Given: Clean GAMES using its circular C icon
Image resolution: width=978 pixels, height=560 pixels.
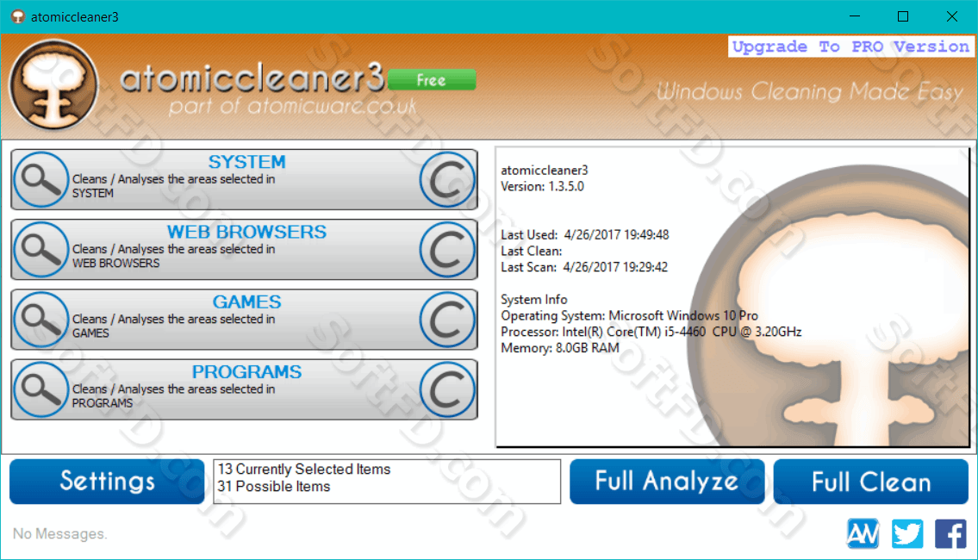Looking at the screenshot, I should 447,320.
